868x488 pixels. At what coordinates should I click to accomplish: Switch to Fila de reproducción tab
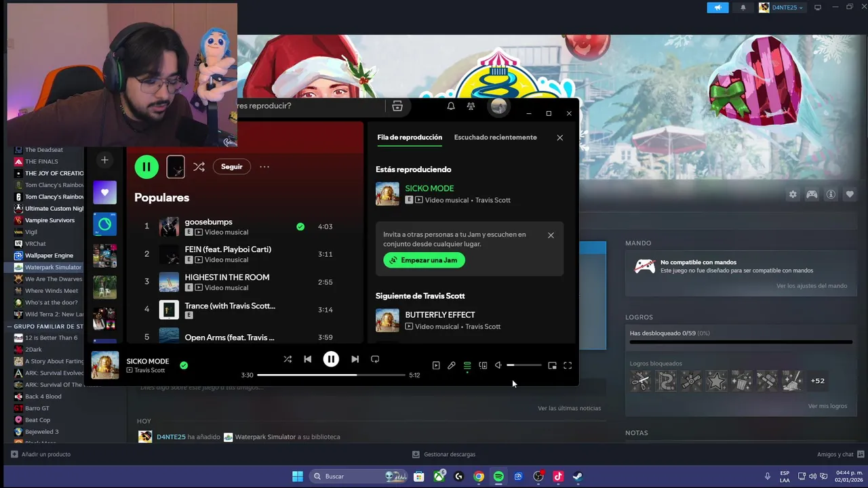tap(410, 137)
